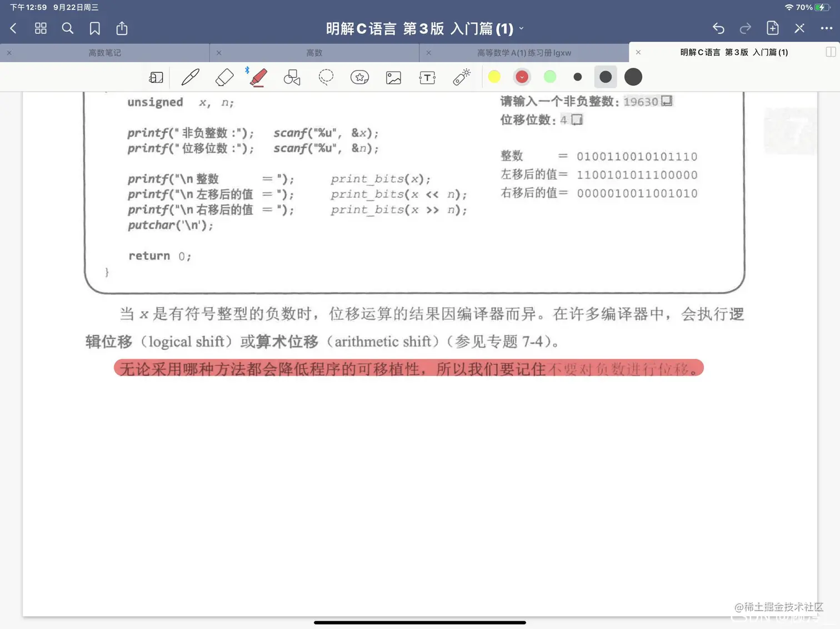Open the Shapes tool
The height and width of the screenshot is (629, 840).
[x=292, y=77]
